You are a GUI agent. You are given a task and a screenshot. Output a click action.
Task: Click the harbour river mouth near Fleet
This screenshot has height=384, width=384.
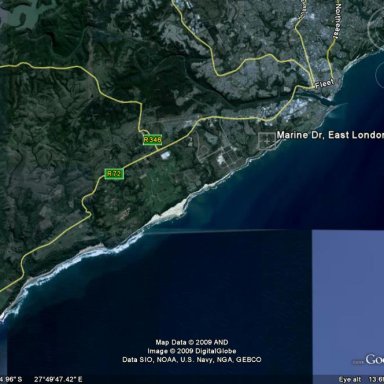tap(317, 97)
